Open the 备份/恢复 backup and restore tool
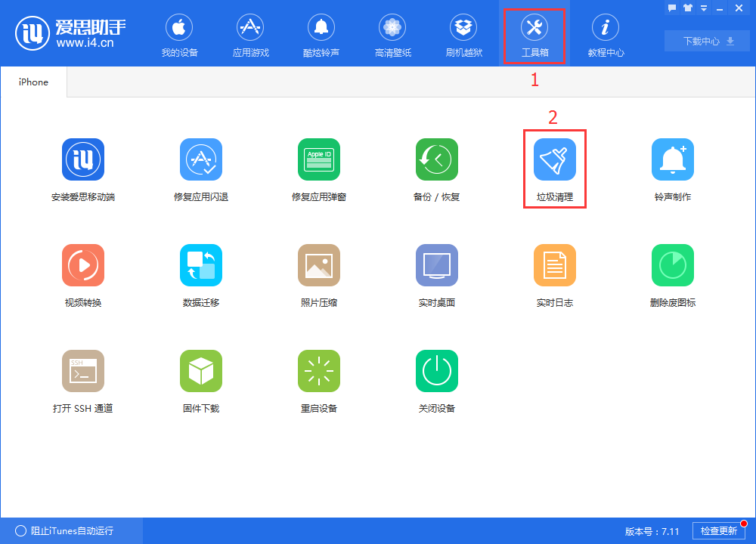This screenshot has height=544, width=756. [437, 168]
